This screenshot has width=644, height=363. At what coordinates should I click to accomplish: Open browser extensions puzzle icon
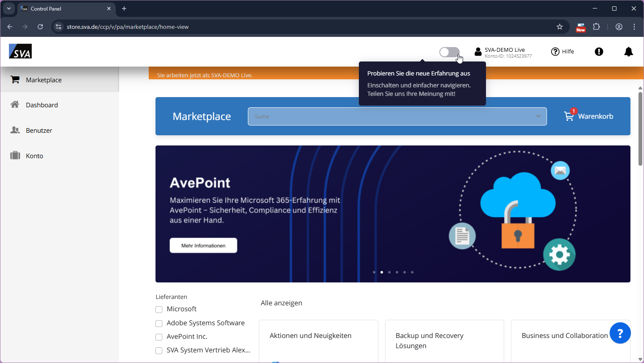point(596,27)
